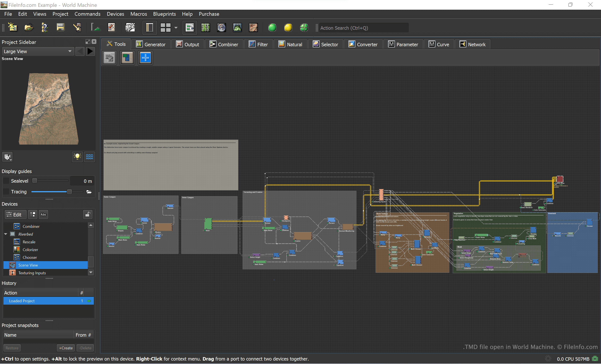The width and height of the screenshot is (601, 364).
Task: Open the Commands menu
Action: coord(87,14)
